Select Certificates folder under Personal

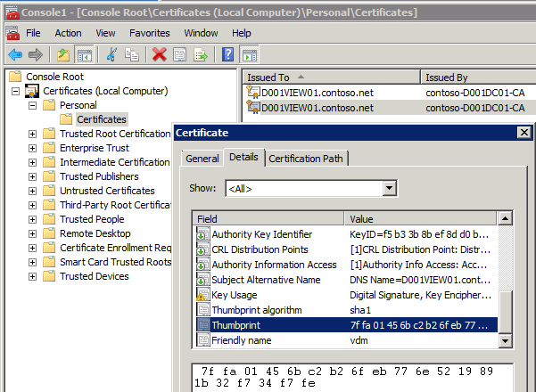(x=102, y=119)
